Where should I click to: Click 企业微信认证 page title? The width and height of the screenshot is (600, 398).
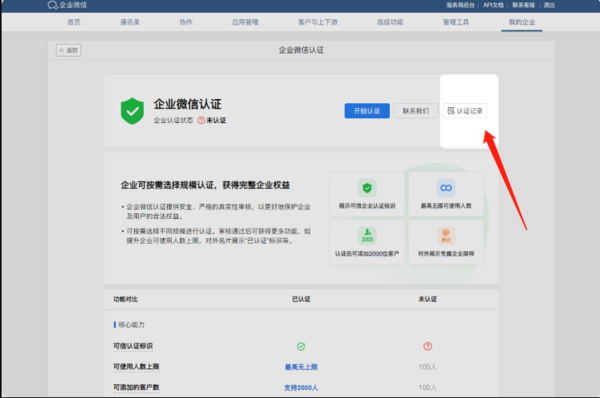pyautogui.click(x=301, y=50)
